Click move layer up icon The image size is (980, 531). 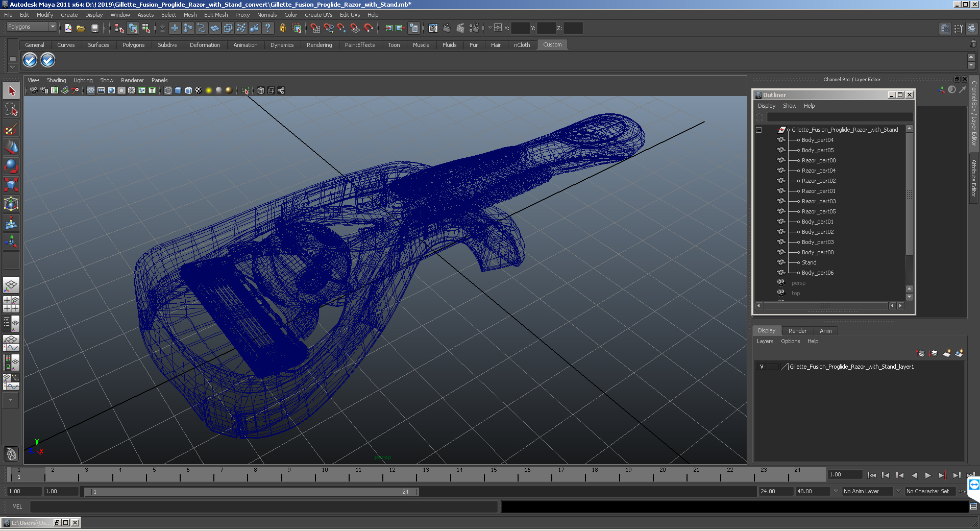(921, 353)
